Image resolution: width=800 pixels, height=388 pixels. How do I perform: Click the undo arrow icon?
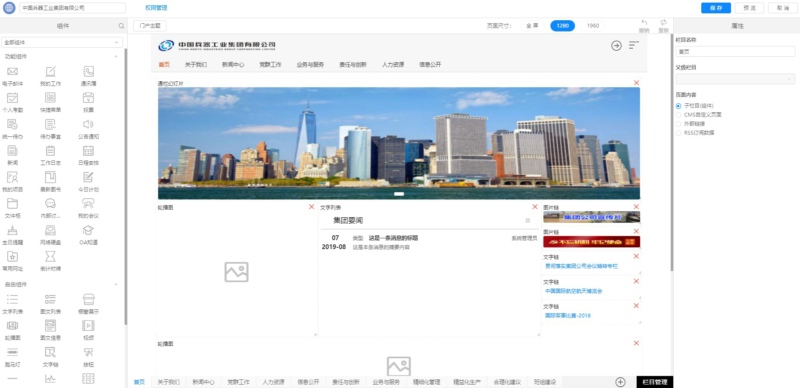coord(644,22)
